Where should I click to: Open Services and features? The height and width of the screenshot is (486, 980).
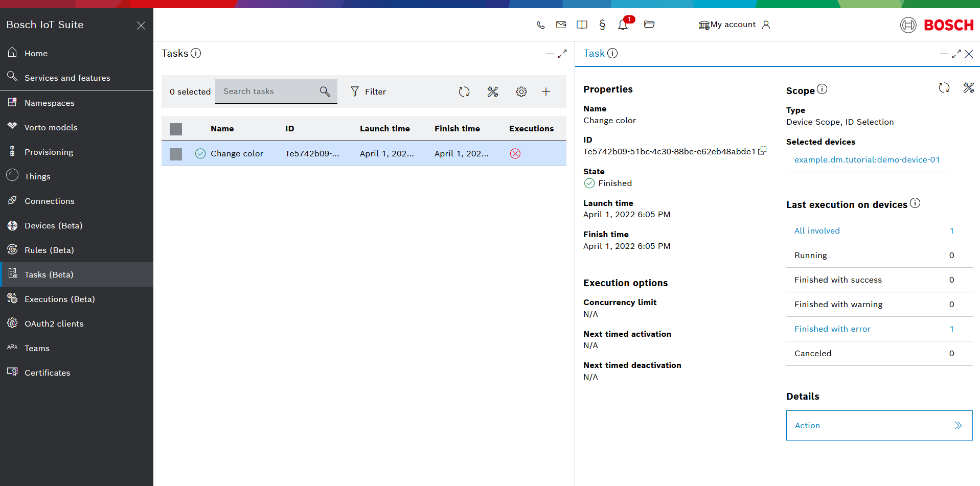[x=77, y=78]
